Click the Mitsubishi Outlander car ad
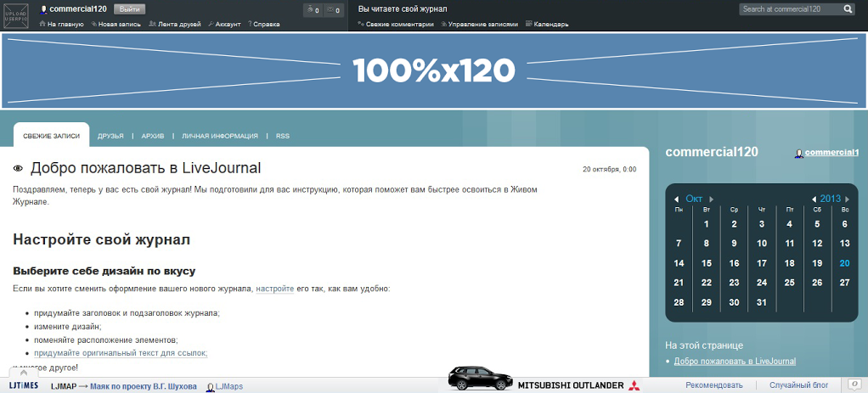The image size is (868, 393). pos(544,379)
